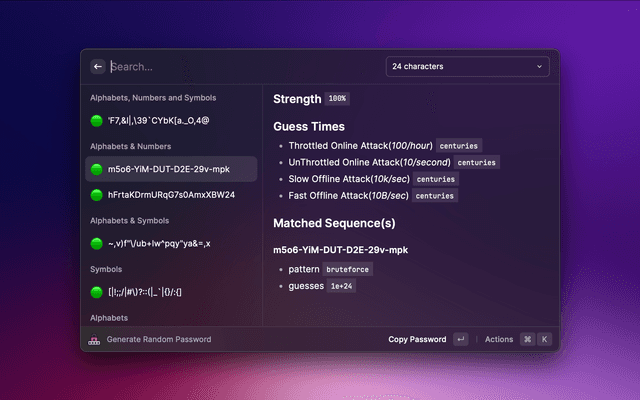Click the Strength 100% tag
This screenshot has width=640, height=400.
point(337,99)
